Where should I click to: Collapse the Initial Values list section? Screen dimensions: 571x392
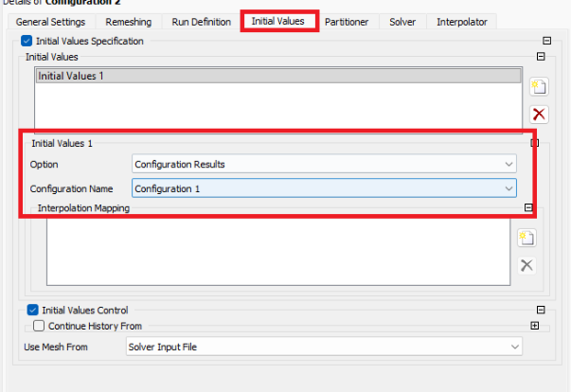click(x=541, y=57)
